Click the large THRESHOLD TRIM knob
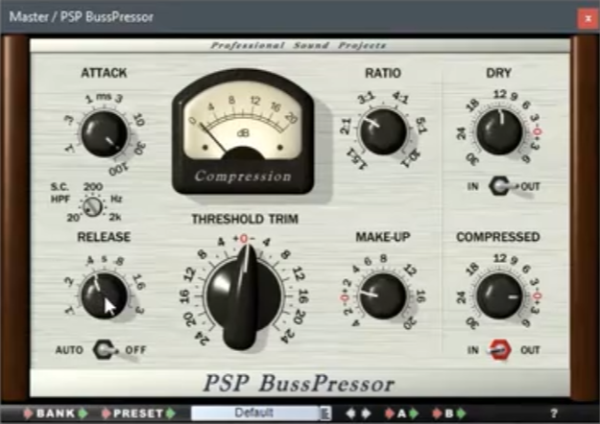The width and height of the screenshot is (600, 424). tap(245, 298)
